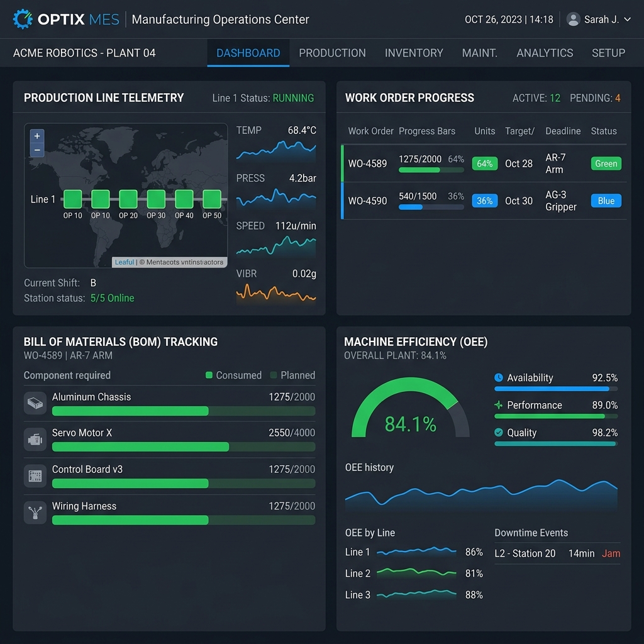Click the 1275/2000 Wiring Harness value
The height and width of the screenshot is (644, 644).
pos(292,506)
